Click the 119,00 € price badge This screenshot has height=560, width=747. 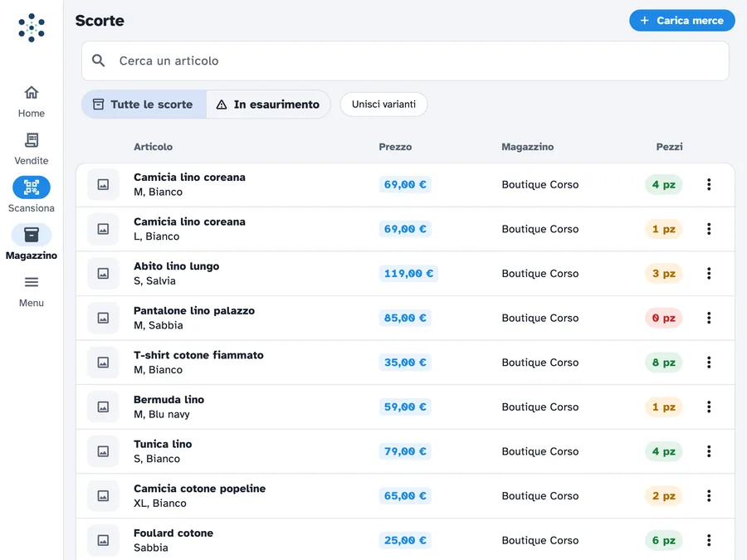point(408,273)
